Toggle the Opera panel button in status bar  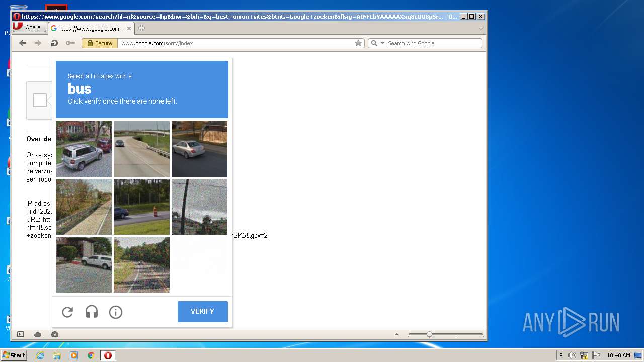coord(21,334)
